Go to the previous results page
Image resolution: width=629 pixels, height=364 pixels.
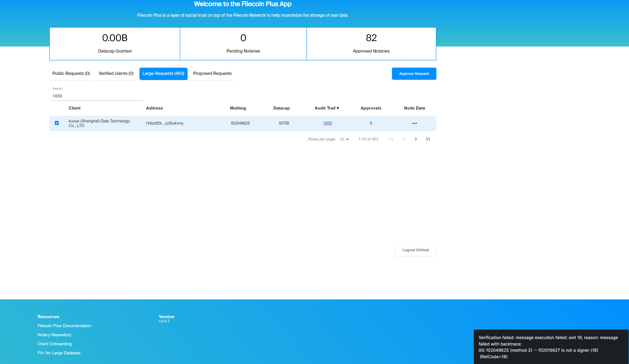404,139
